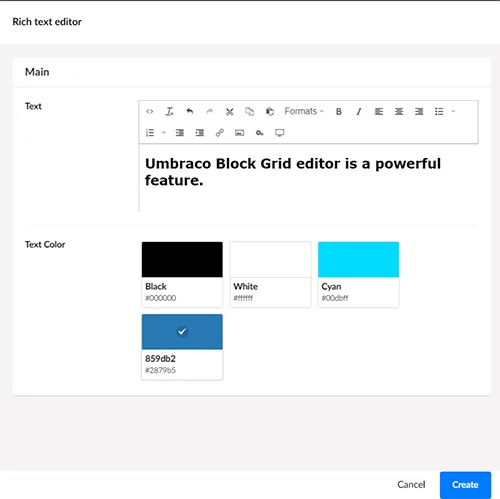Open the Formats dropdown

click(x=304, y=111)
